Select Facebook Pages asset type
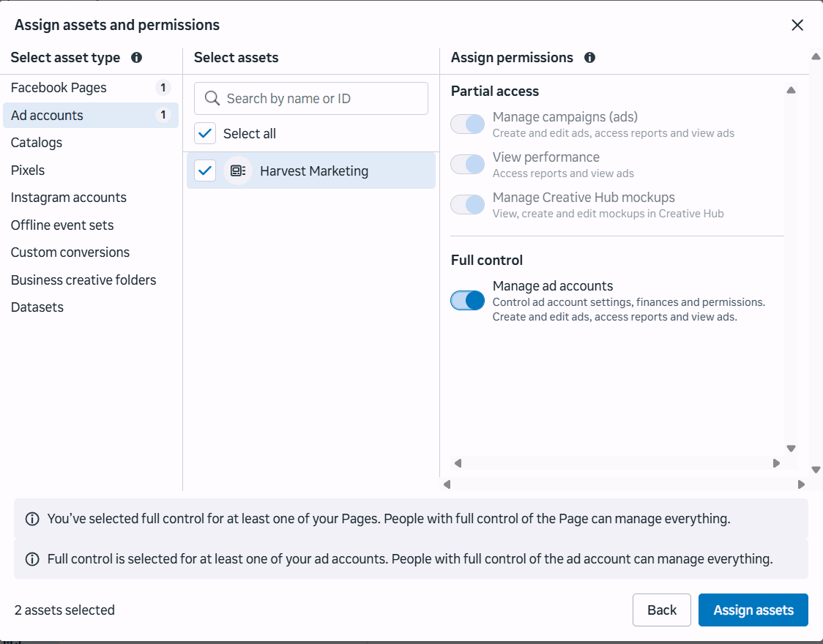823x644 pixels. tap(91, 88)
